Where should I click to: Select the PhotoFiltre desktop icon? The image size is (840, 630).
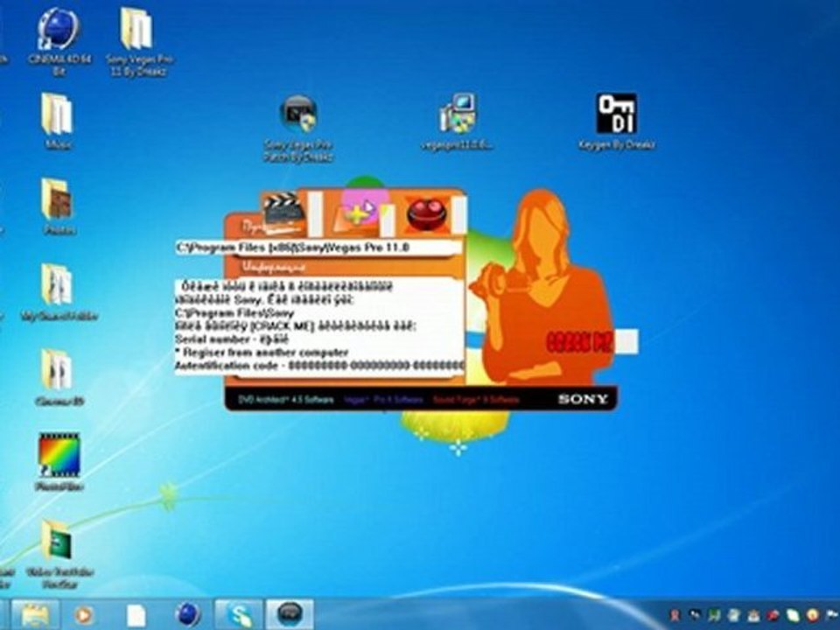(x=59, y=462)
